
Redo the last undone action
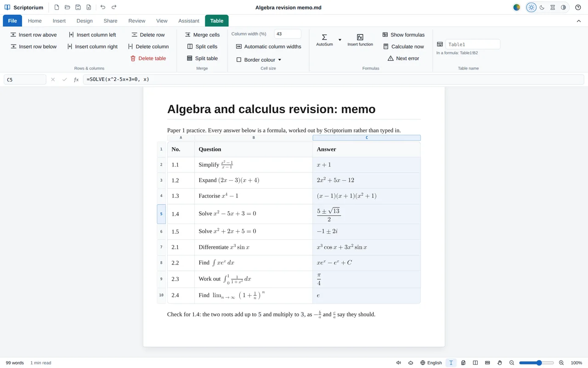tap(114, 7)
